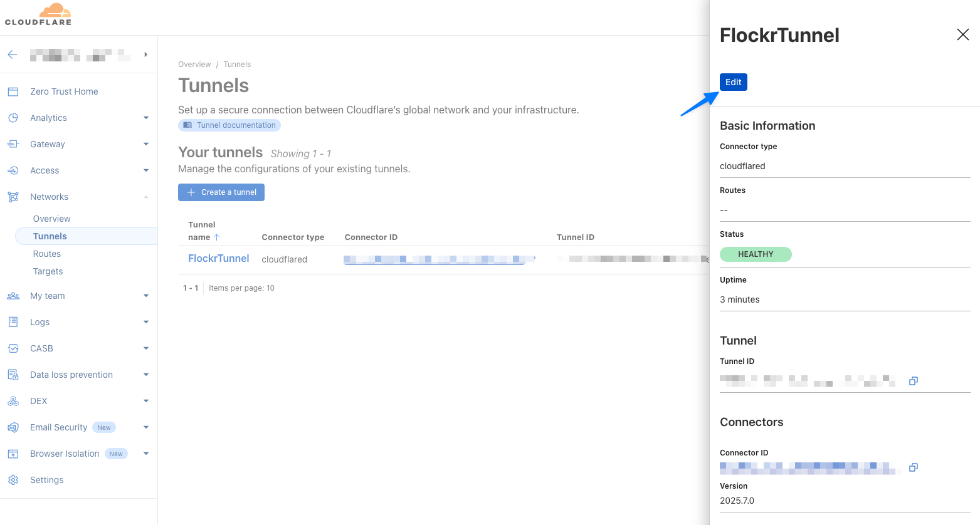The height and width of the screenshot is (525, 980).
Task: Collapse the Networks menu
Action: tap(146, 197)
